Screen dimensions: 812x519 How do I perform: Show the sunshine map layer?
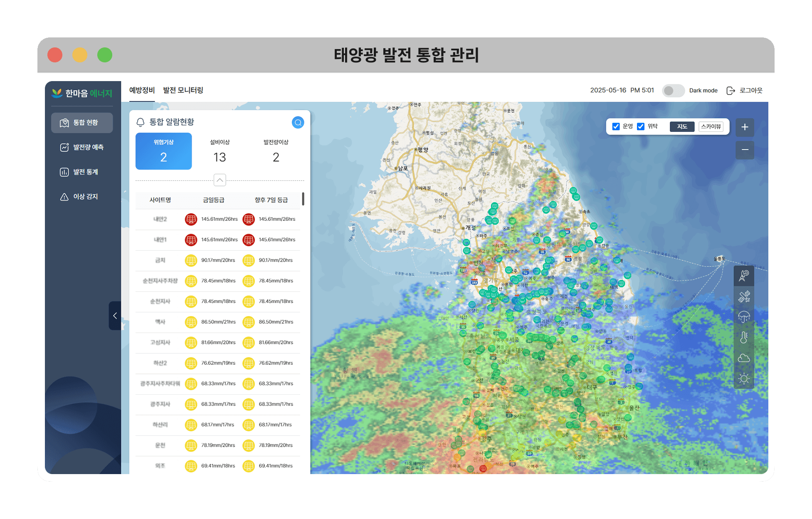(744, 378)
